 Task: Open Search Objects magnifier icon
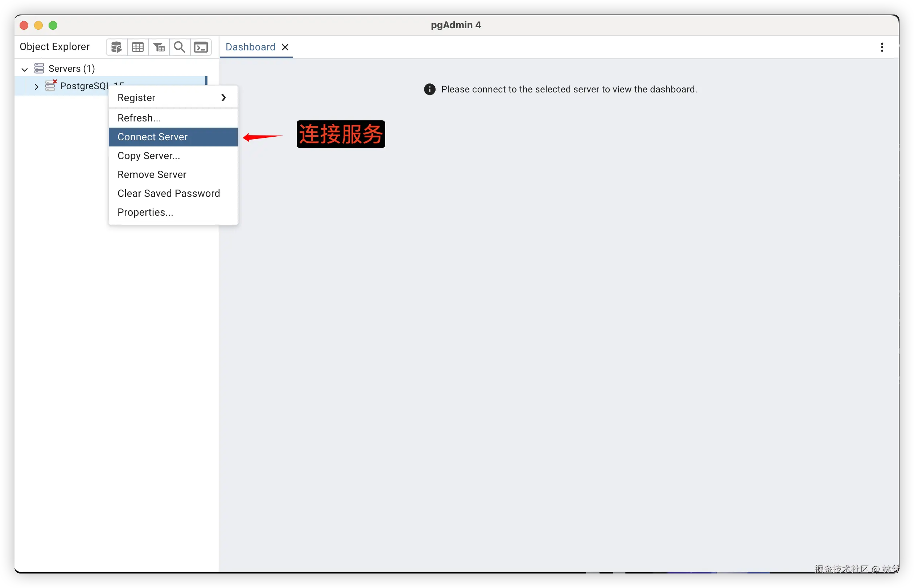[180, 47]
